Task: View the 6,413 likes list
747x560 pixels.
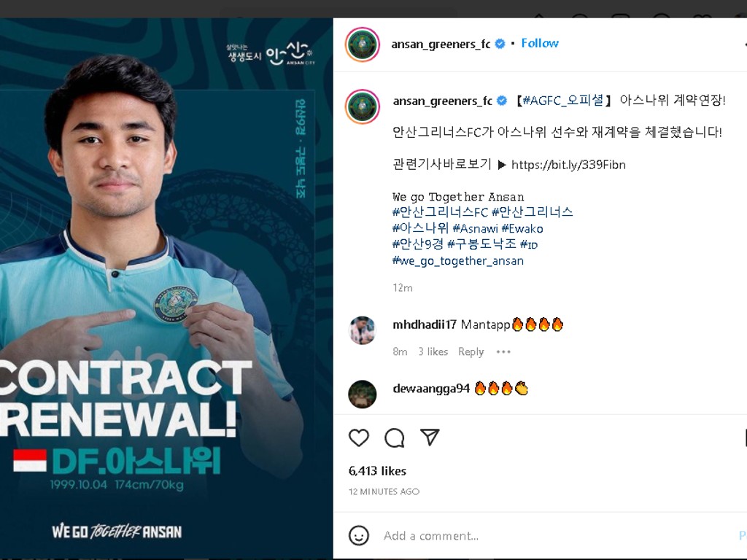Action: point(377,471)
